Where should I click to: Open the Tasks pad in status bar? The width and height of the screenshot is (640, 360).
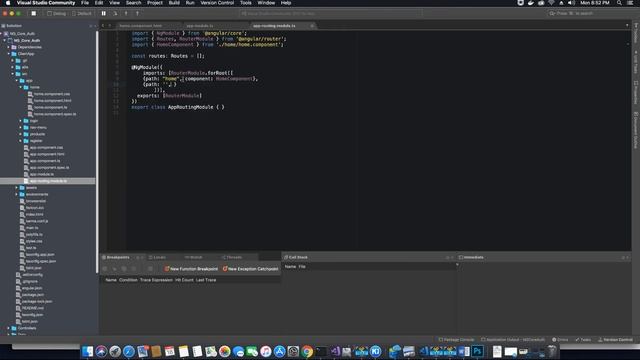[x=583, y=340]
